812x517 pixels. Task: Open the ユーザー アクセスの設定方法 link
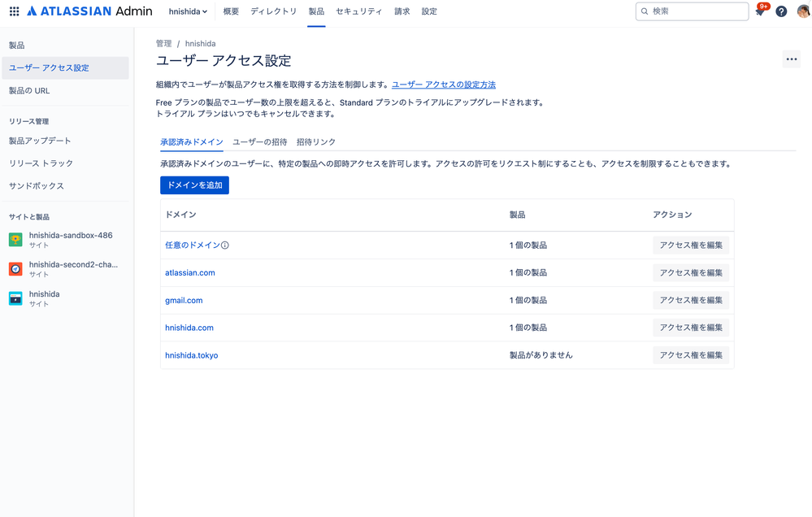(443, 84)
